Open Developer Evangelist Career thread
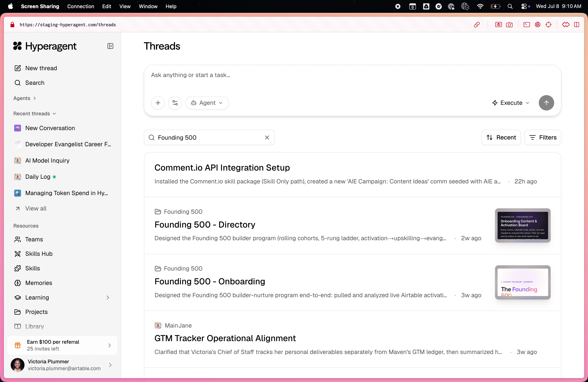 click(x=62, y=144)
